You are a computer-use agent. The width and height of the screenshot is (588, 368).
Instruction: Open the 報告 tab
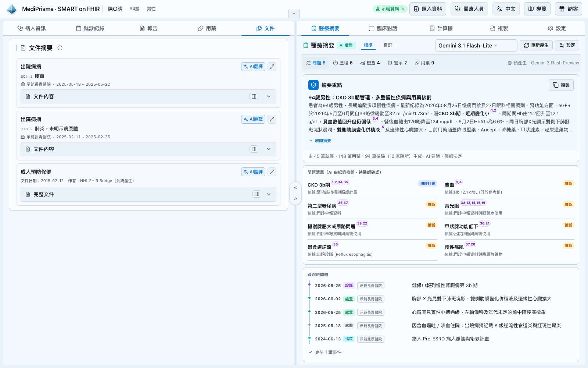point(148,28)
